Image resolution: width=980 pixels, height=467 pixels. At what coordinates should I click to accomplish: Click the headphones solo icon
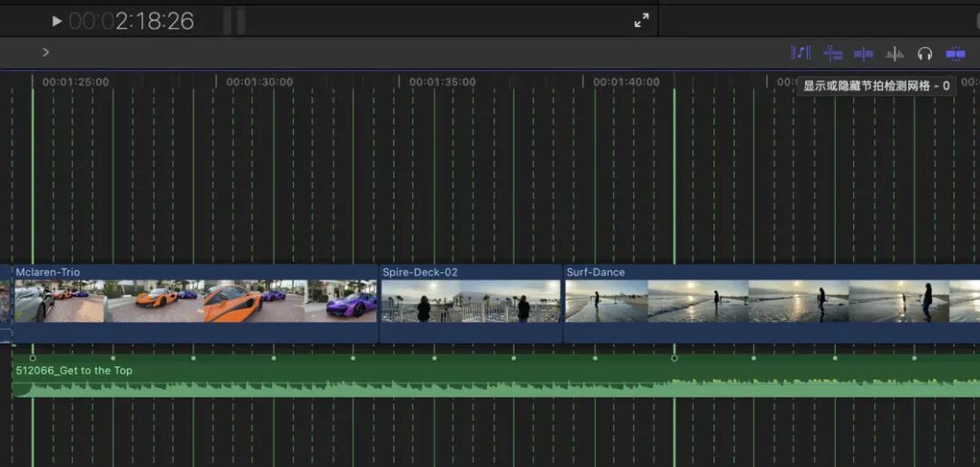925,54
